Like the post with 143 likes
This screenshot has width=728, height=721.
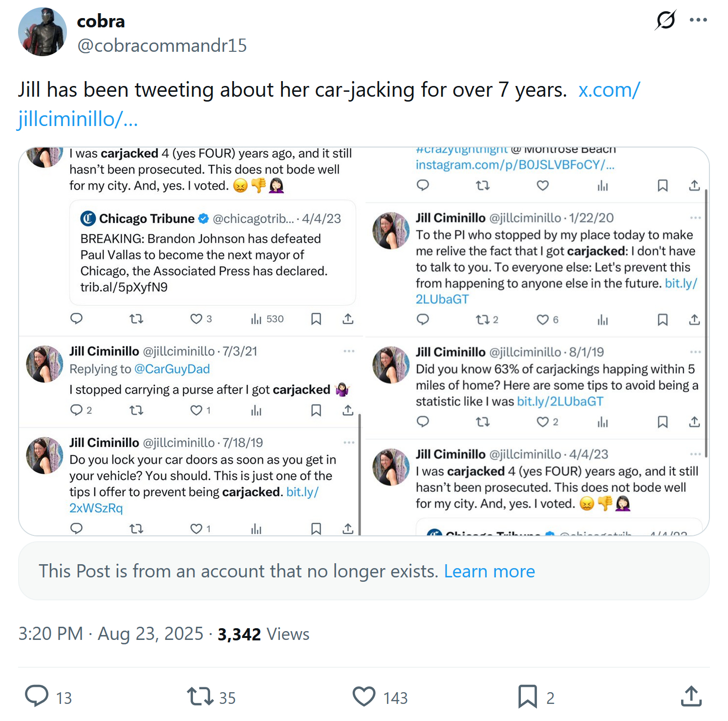click(364, 697)
